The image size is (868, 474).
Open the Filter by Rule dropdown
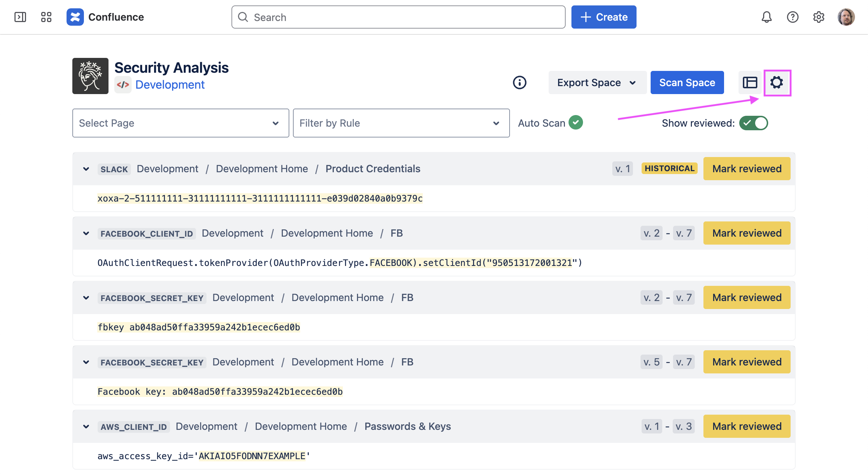[x=401, y=123]
